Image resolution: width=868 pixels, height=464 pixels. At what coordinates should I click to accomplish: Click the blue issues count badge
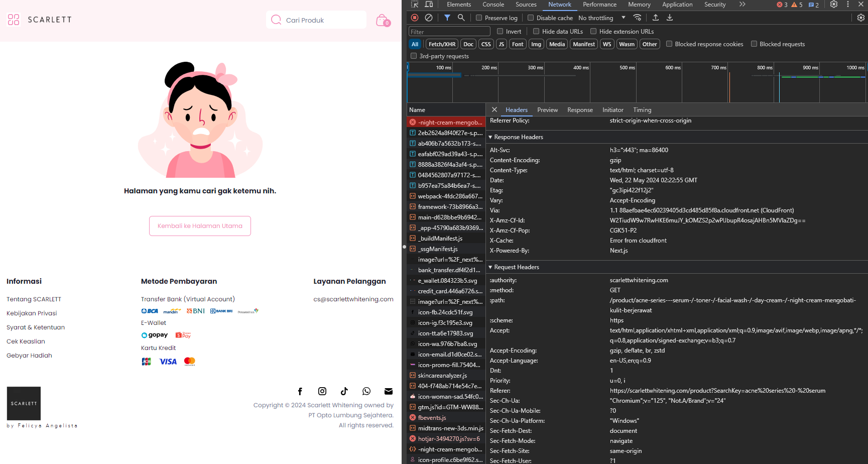814,5
